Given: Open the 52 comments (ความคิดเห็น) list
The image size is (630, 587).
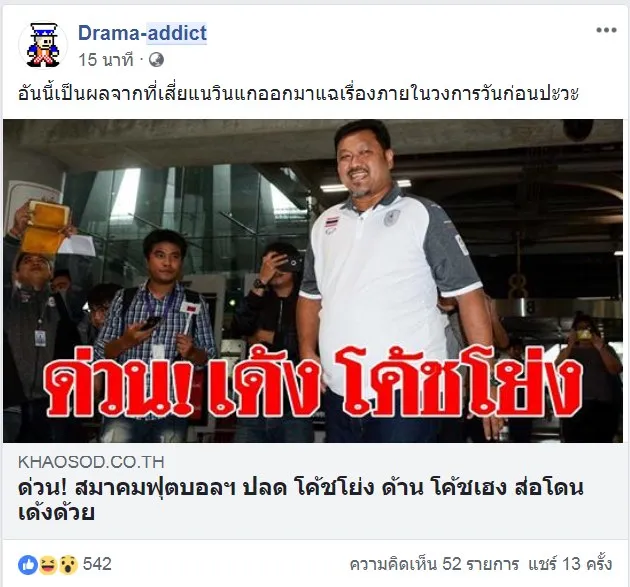Looking at the screenshot, I should coord(434,564).
